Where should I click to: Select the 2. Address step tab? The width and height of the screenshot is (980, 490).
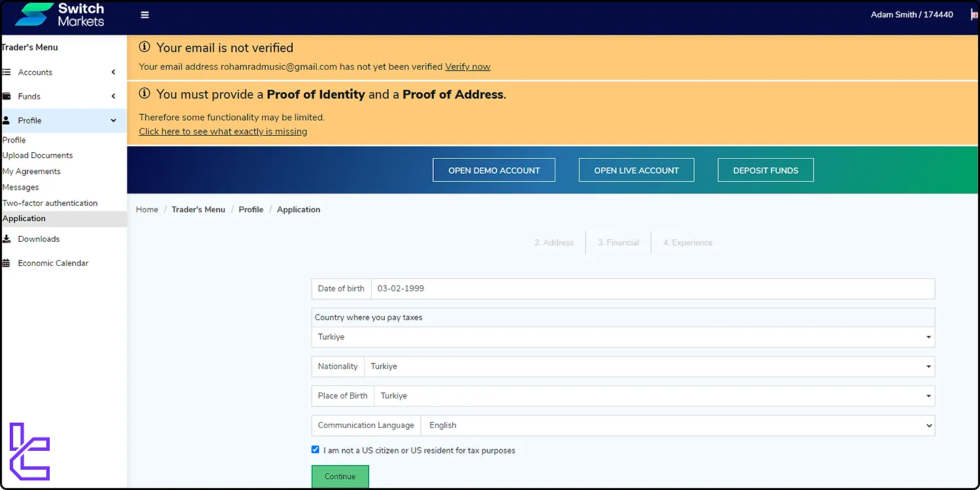tap(554, 242)
